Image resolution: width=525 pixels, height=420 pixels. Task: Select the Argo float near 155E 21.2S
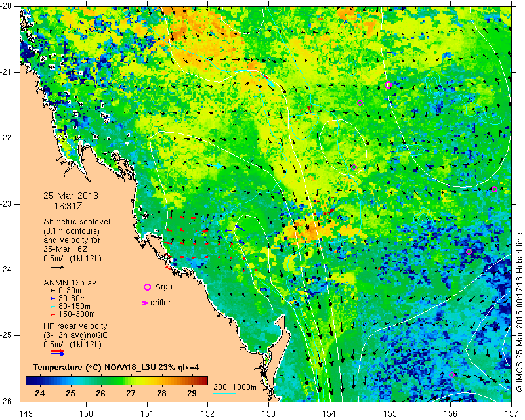[388, 85]
